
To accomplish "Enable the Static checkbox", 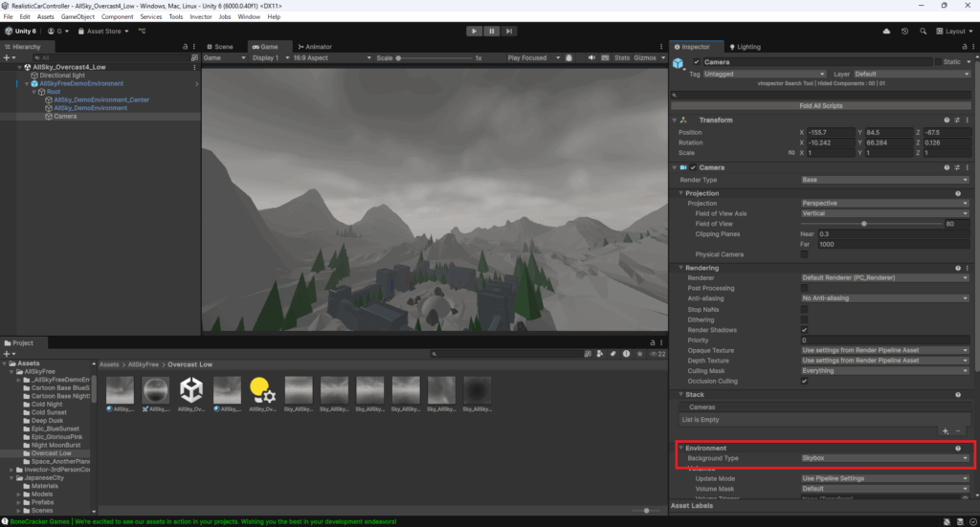I will click(x=938, y=62).
